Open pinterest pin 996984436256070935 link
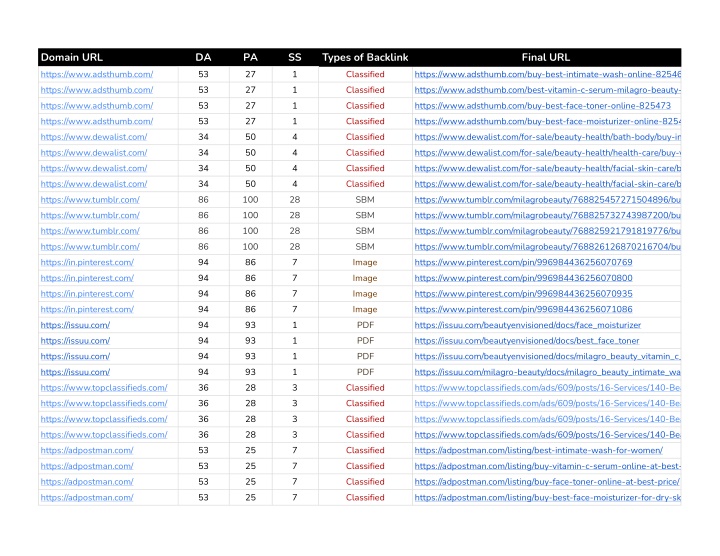Screen dimensions: 720x556 523,293
